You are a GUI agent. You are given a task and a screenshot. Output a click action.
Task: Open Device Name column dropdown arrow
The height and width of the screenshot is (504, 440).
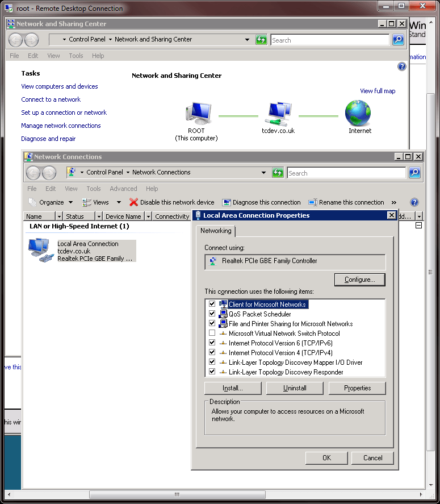tap(148, 216)
